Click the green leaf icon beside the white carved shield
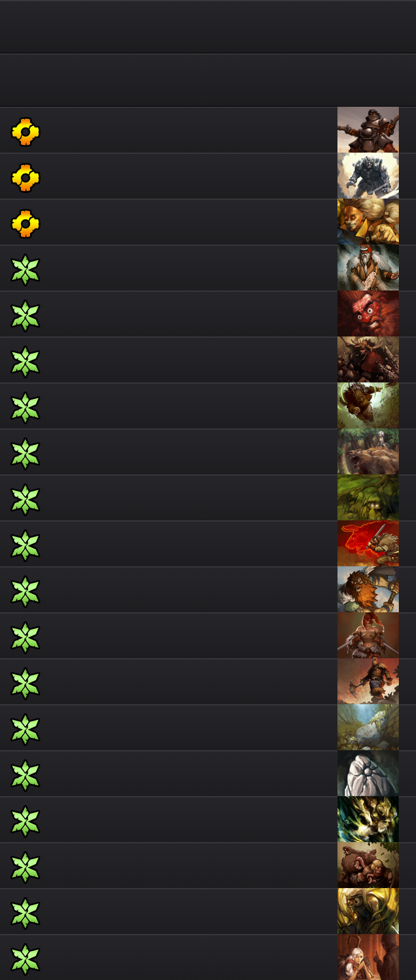This screenshot has height=980, width=416. pyautogui.click(x=25, y=775)
